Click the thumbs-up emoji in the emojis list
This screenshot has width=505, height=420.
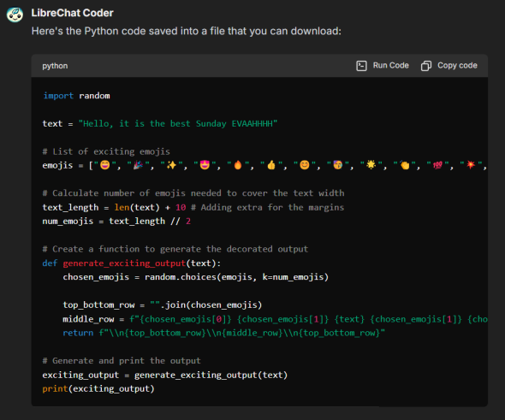tap(271, 165)
